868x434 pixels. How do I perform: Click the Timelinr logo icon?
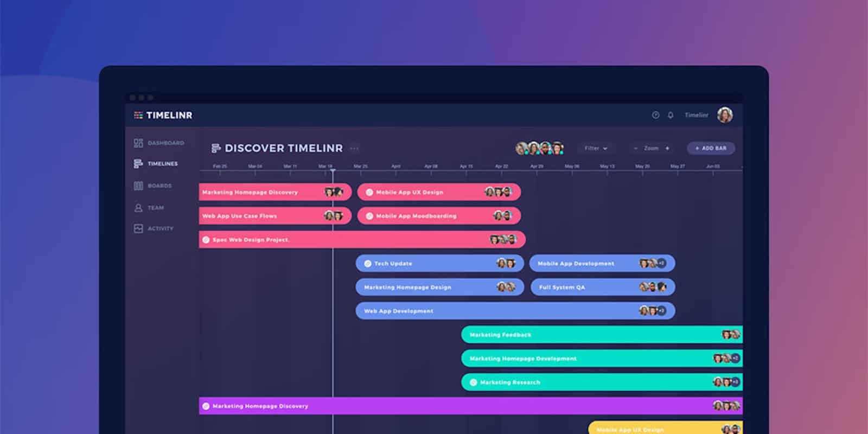click(x=138, y=115)
